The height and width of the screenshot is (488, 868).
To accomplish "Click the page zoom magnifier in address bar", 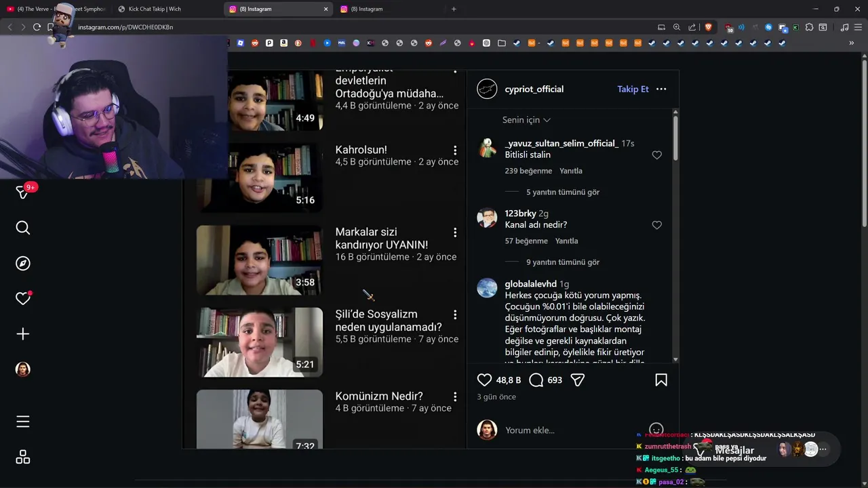I will [x=677, y=27].
